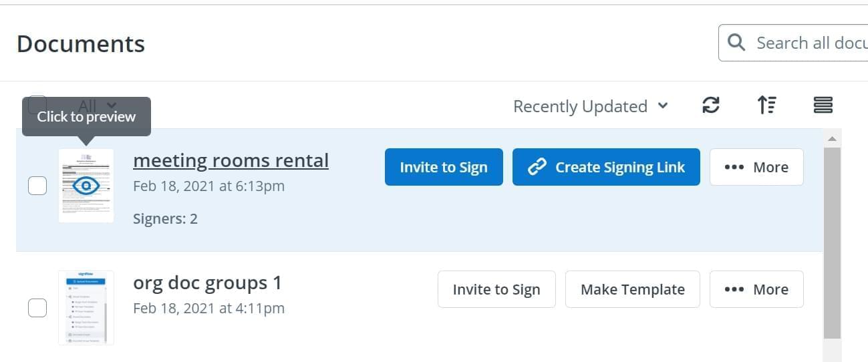Open the meeting rooms rental document link

pos(231,160)
